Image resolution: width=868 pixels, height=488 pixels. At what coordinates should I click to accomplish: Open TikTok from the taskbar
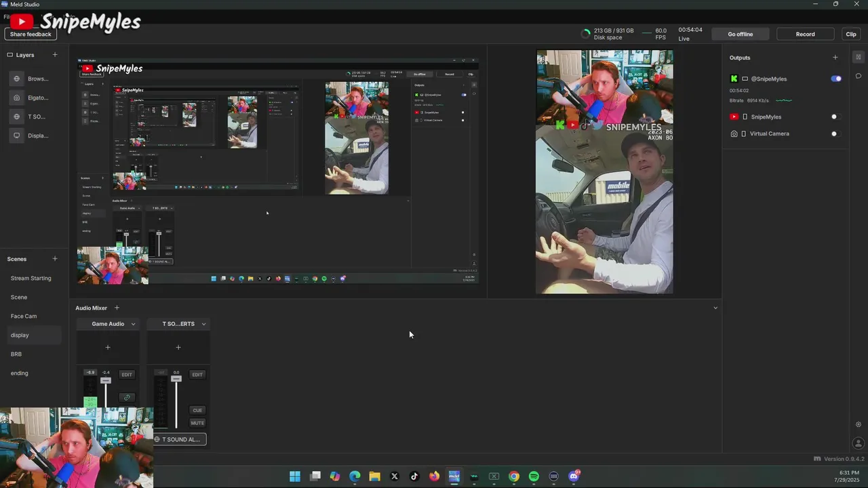click(414, 476)
